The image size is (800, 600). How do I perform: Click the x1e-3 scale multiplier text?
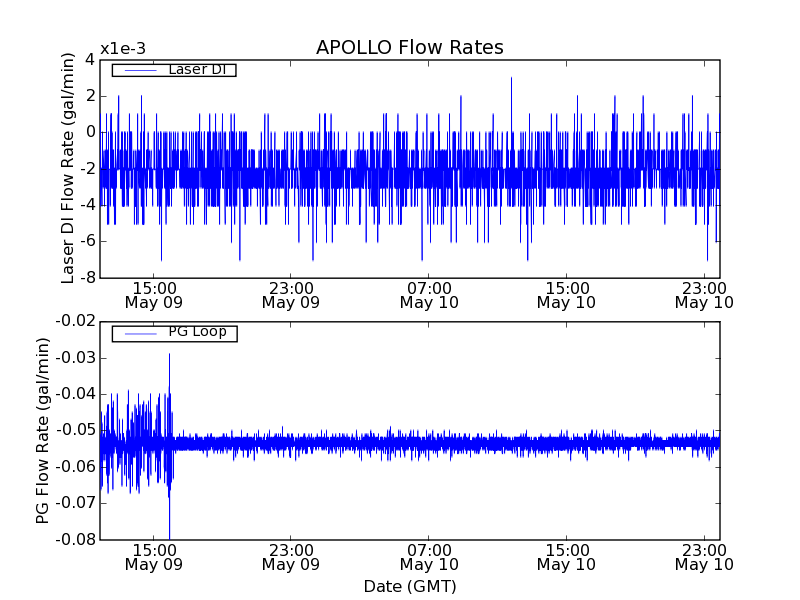(x=123, y=50)
